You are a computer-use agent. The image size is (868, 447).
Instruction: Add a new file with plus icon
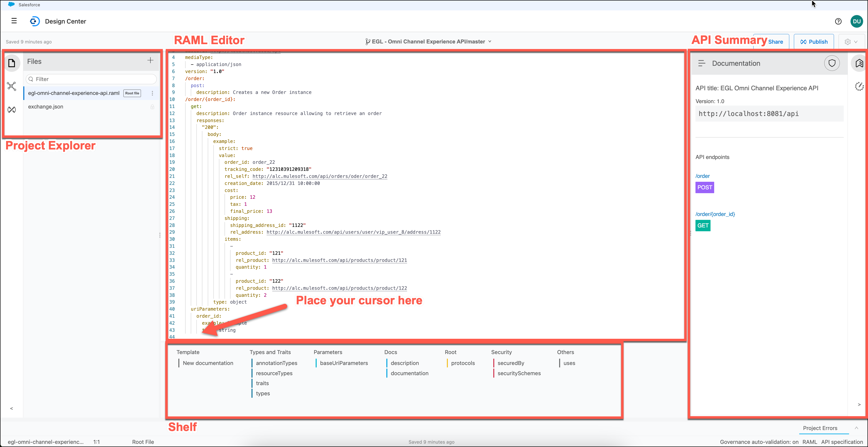[x=150, y=60]
